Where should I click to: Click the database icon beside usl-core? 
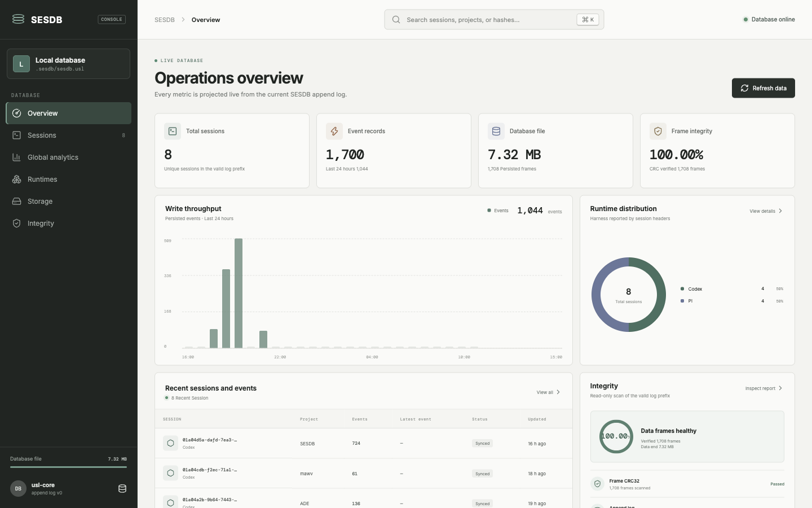(x=122, y=488)
